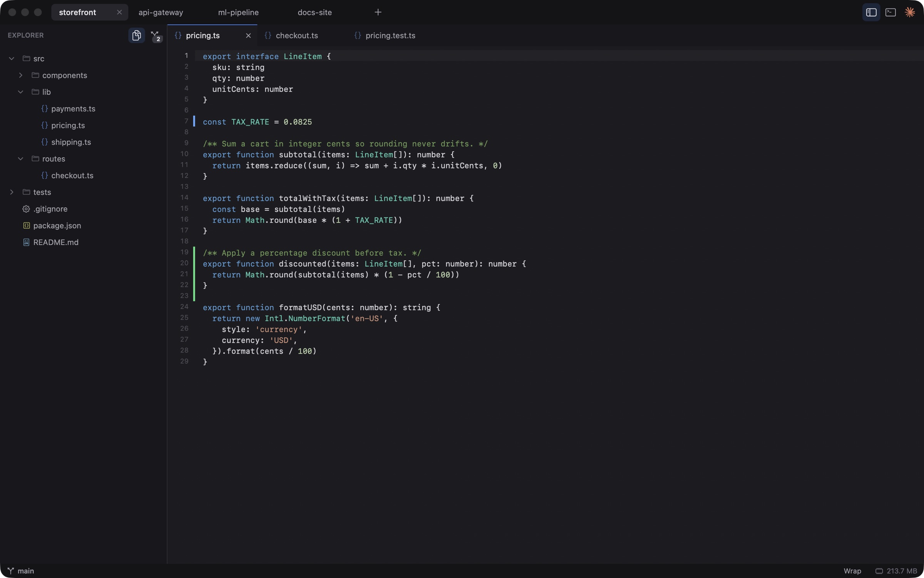This screenshot has height=578, width=924.
Task: Expand the tests folder chevron
Action: (x=12, y=192)
